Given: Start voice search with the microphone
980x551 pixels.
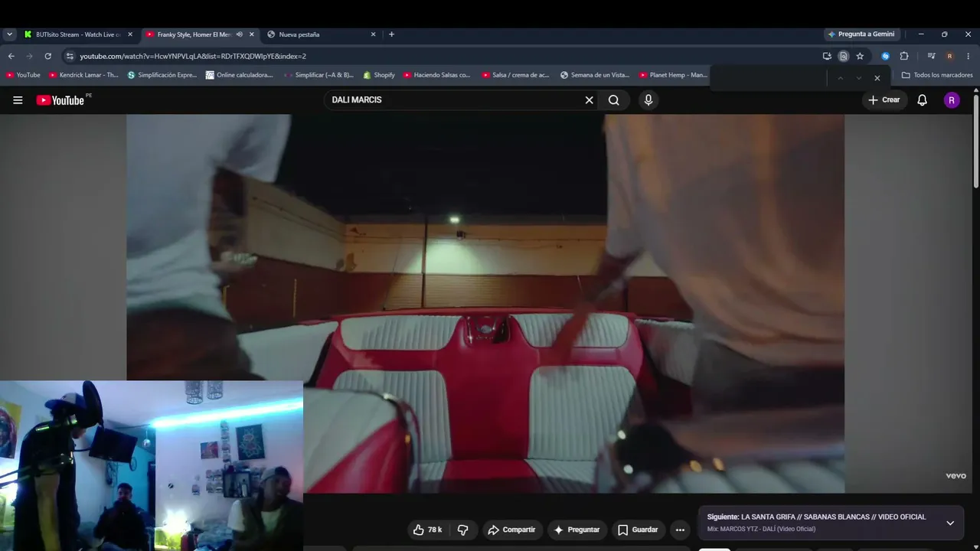Looking at the screenshot, I should pos(648,100).
